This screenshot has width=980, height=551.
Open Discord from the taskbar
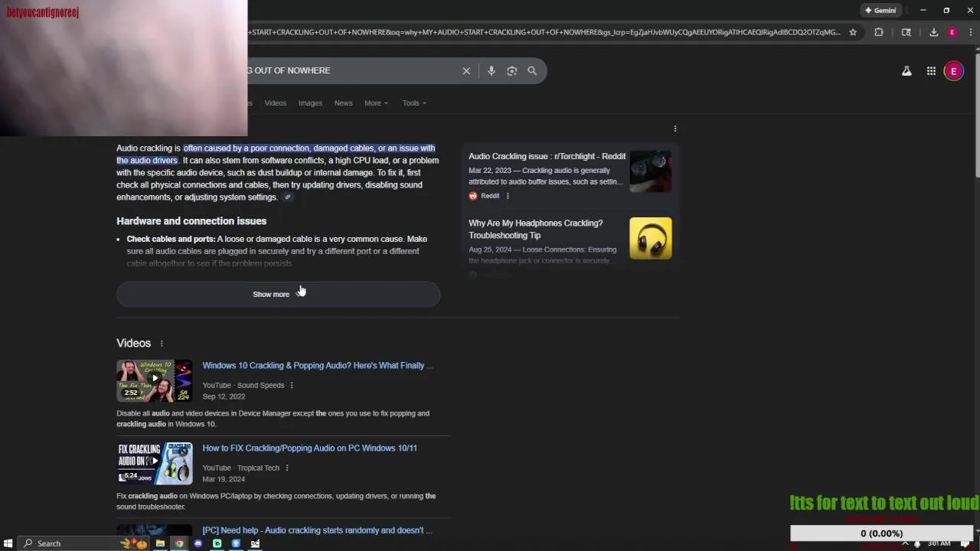click(198, 543)
